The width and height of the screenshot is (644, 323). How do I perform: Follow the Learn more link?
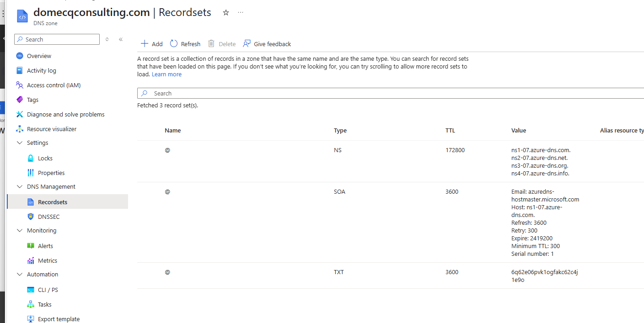tap(166, 74)
